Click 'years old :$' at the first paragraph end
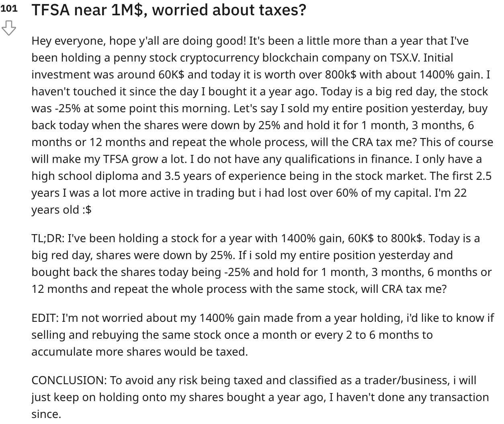The height and width of the screenshot is (424, 504). 61,210
